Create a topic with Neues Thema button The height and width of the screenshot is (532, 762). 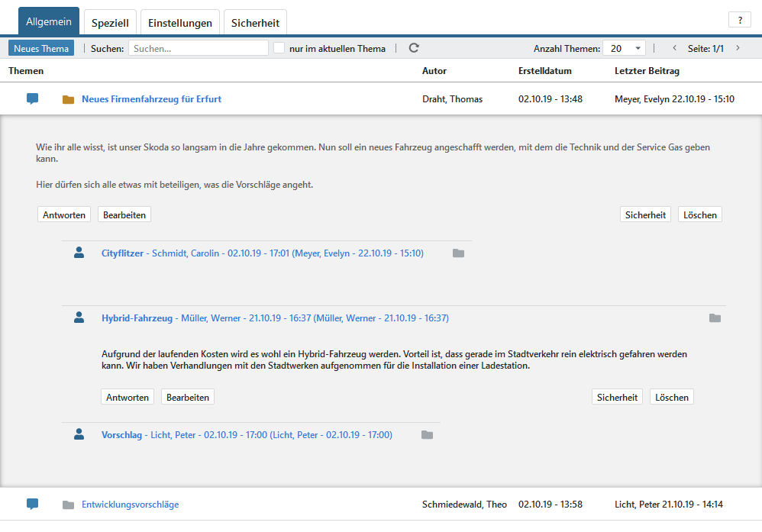coord(41,48)
